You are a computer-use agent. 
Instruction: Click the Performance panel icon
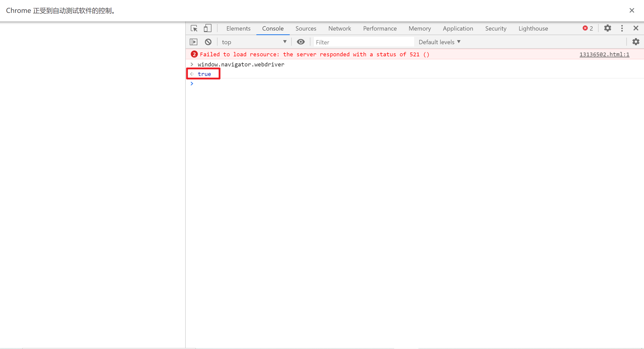click(x=380, y=28)
